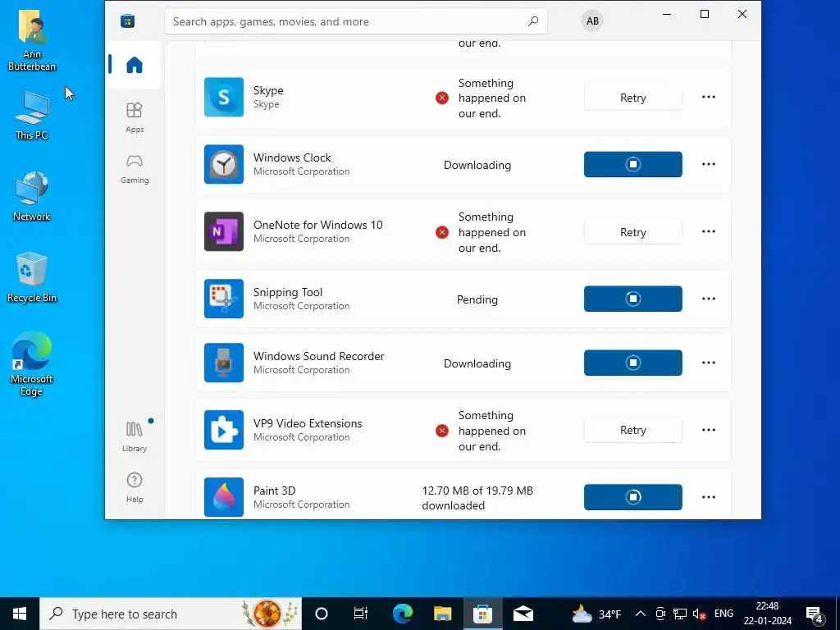Click the Paint 3D app icon
The image size is (840, 630).
click(x=224, y=497)
